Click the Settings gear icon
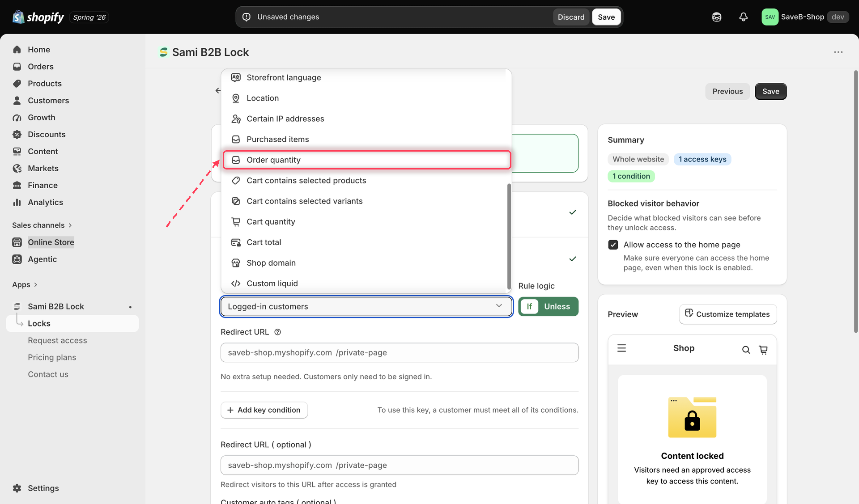The width and height of the screenshot is (859, 504). pos(17,488)
